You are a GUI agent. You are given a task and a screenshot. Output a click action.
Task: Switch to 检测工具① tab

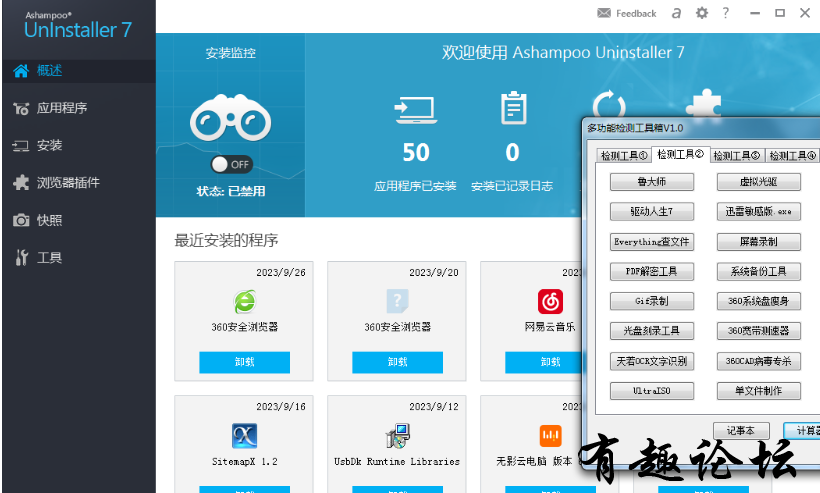click(624, 155)
